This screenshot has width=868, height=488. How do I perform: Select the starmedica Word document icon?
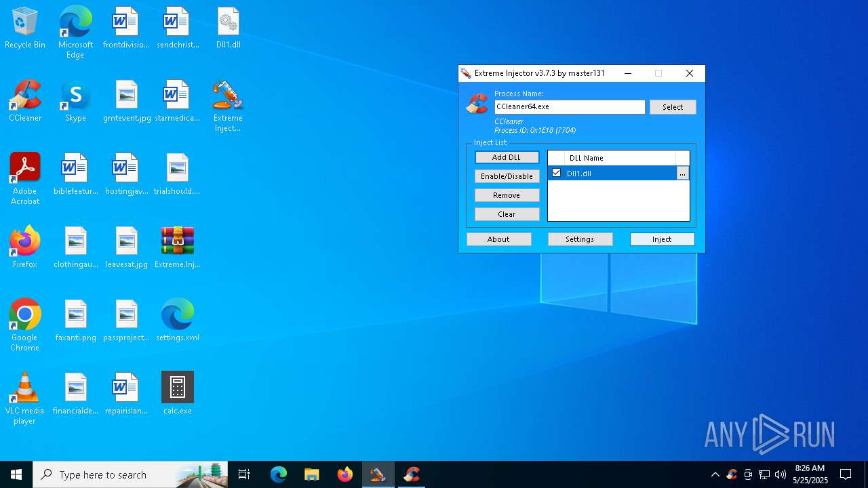[178, 102]
